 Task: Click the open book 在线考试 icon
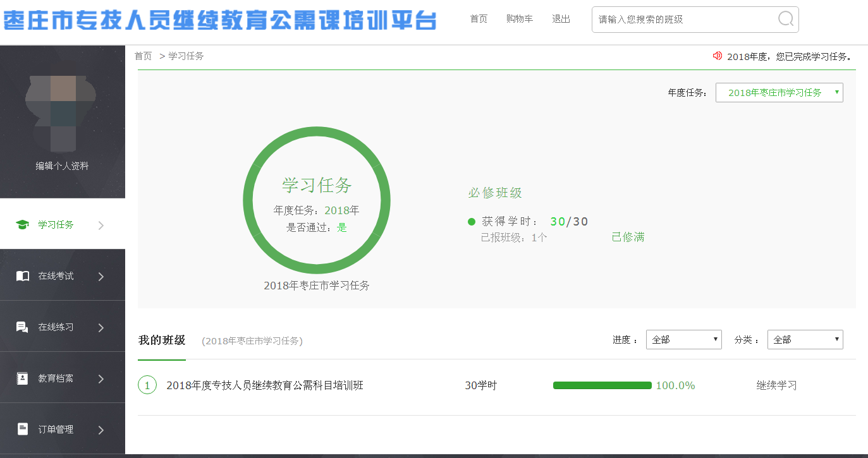tap(23, 276)
